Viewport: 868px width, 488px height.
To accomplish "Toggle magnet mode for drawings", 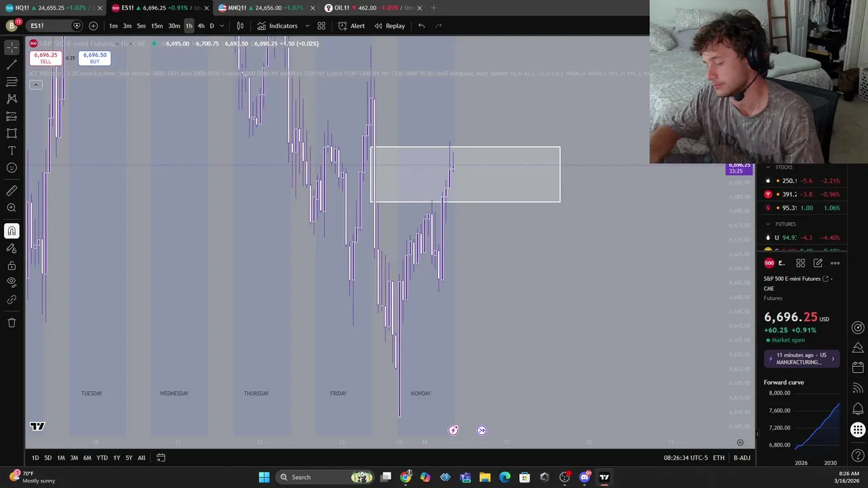I will click(x=12, y=231).
